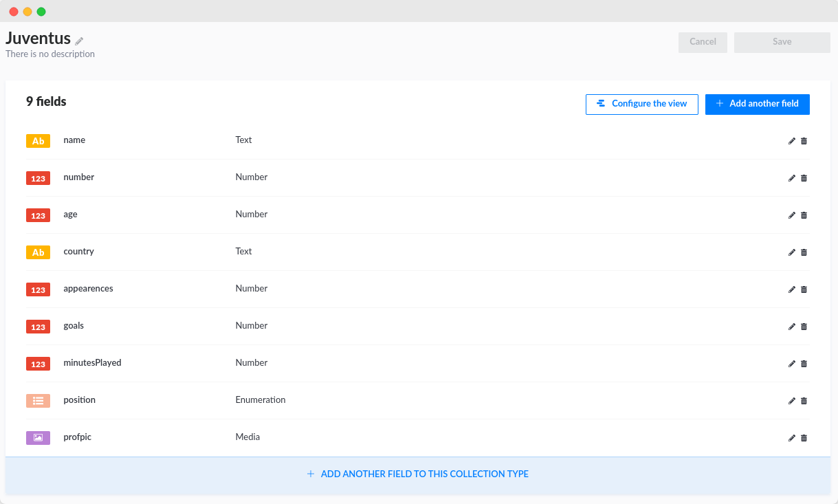Click the pencil icon for number field
Screen dimensions: 838x504
(792, 178)
